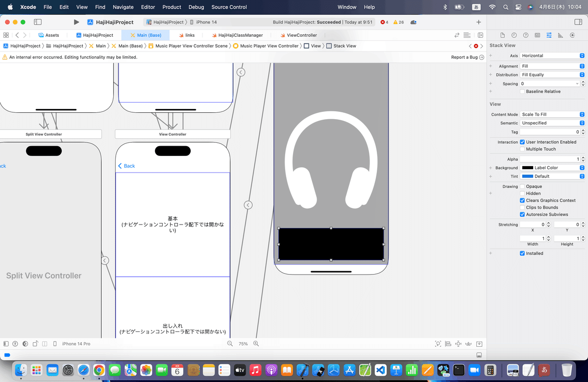Switch to the HajiHajiClassManager tab
The width and height of the screenshot is (588, 382).
(237, 35)
